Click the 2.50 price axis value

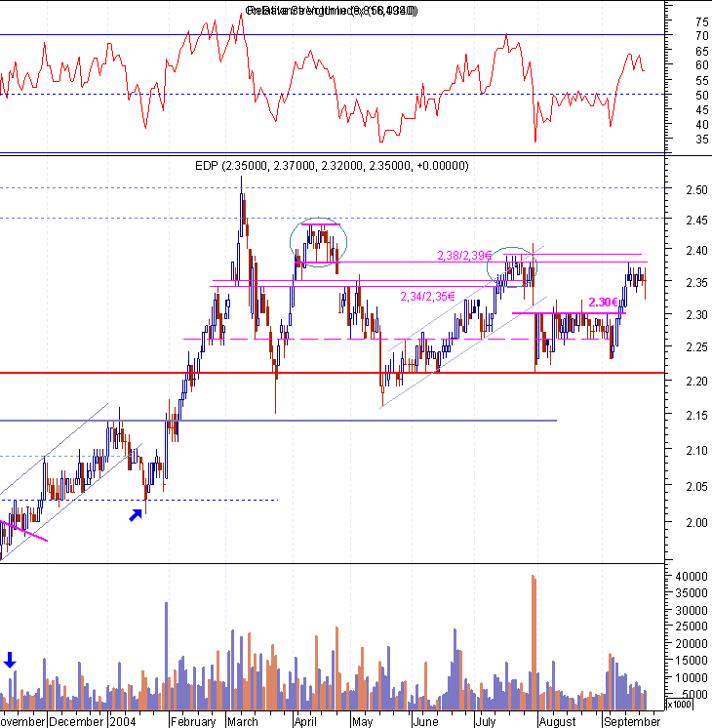[x=696, y=190]
